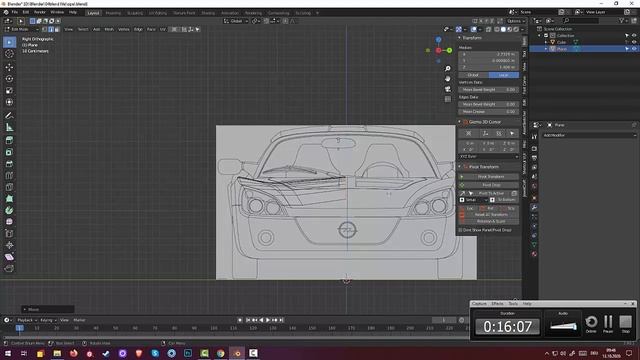Click the viewport pan hand icon
This screenshot has height=360, width=640.
448,78
